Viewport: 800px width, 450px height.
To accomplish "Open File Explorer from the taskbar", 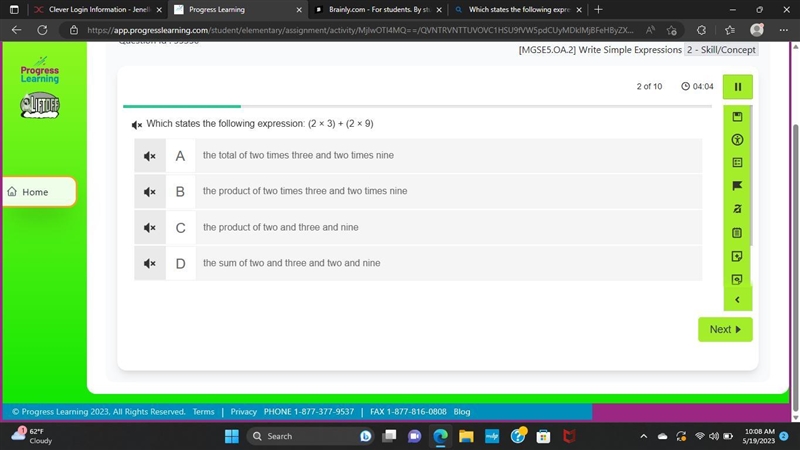I will (x=466, y=436).
